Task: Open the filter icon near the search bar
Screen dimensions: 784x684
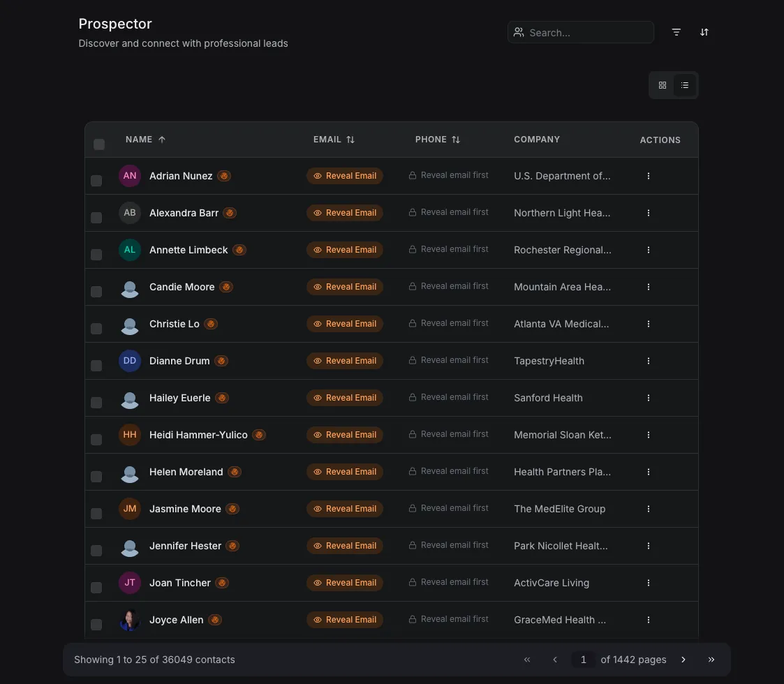Action: [676, 32]
